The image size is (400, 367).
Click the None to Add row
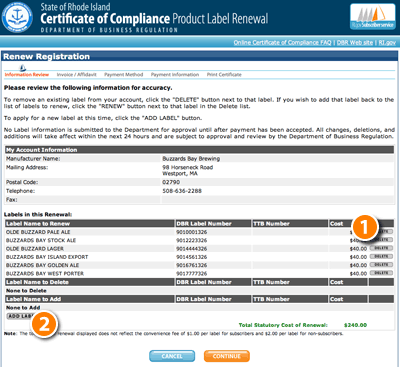coord(199,308)
